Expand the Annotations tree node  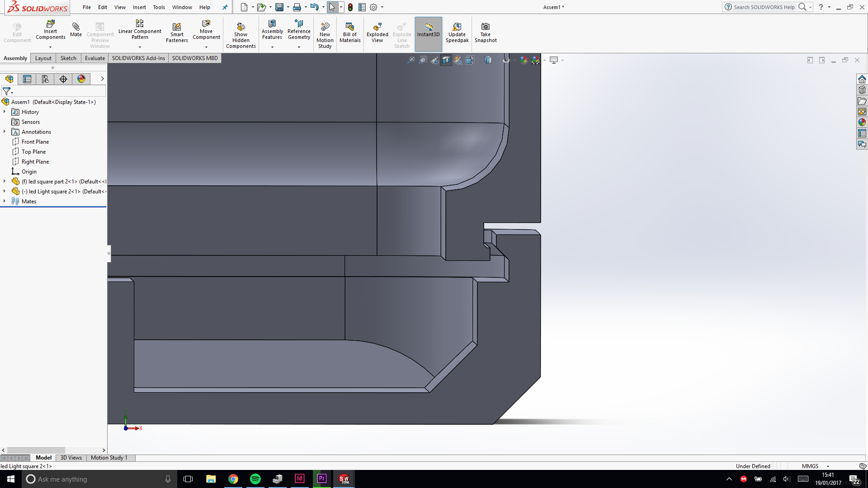point(5,131)
